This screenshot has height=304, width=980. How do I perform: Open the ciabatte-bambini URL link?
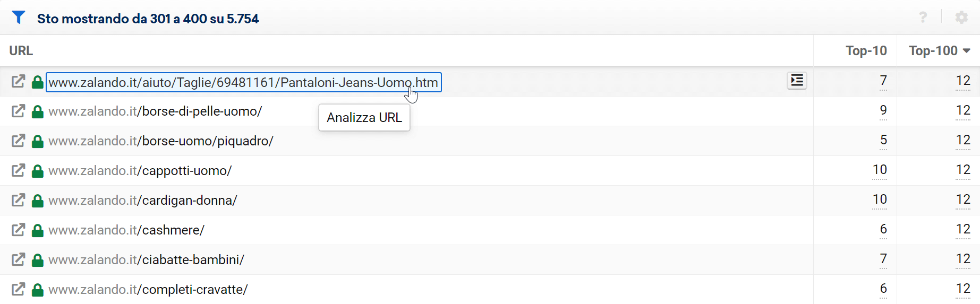coord(146,260)
